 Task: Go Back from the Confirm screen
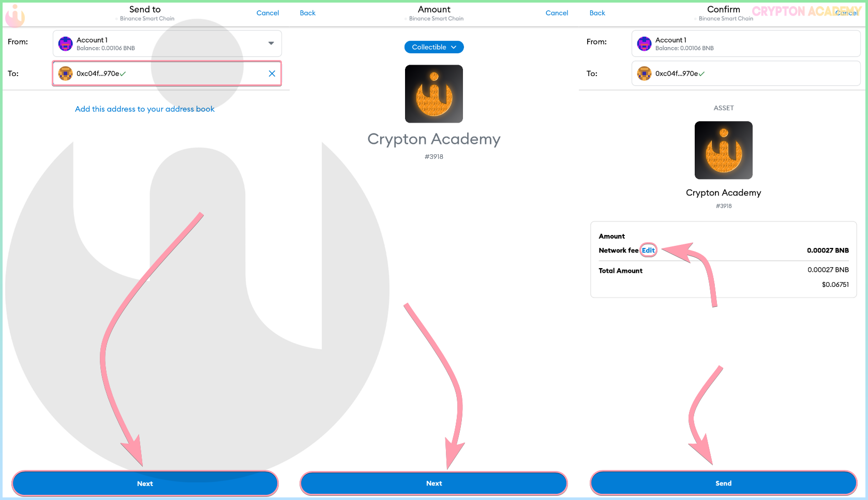click(x=597, y=13)
